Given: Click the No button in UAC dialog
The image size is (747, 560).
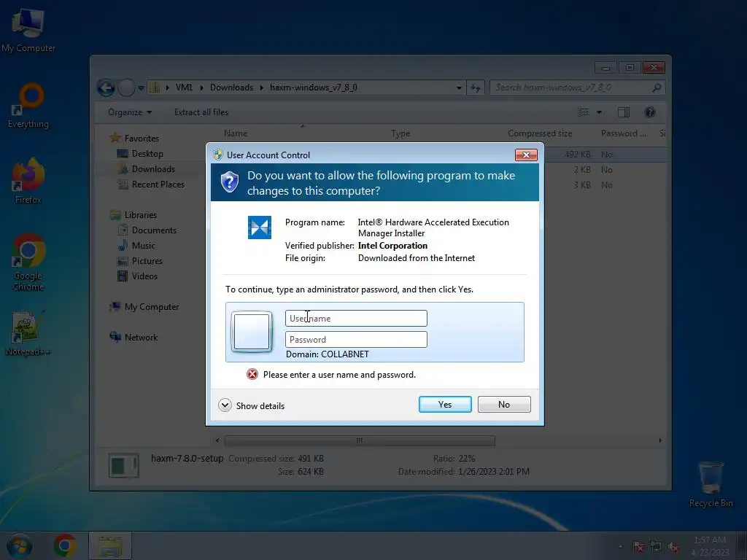Looking at the screenshot, I should (504, 404).
